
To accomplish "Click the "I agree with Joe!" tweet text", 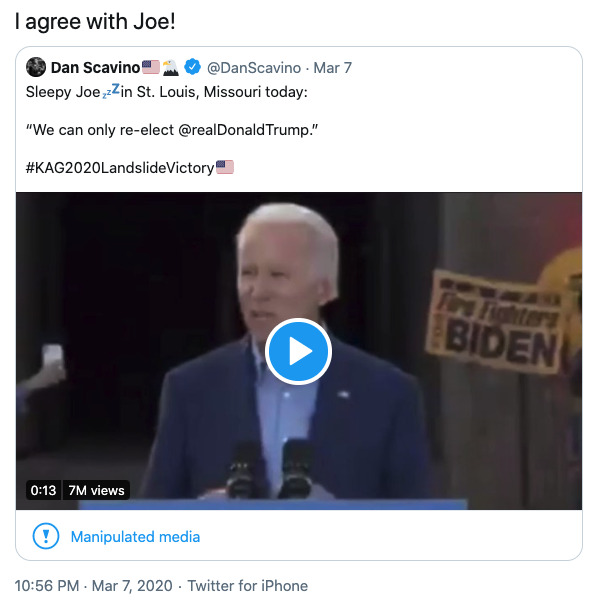I will tap(95, 22).
